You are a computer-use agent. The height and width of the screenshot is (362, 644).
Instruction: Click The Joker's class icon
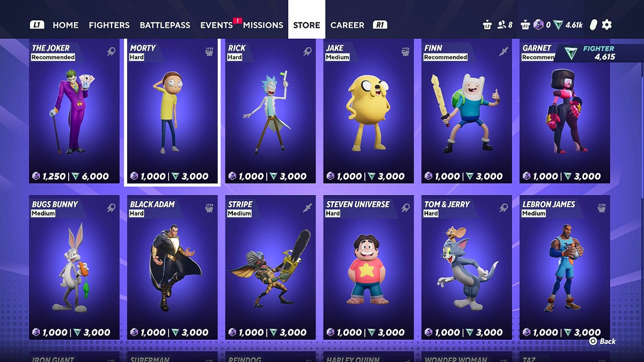pos(111,52)
